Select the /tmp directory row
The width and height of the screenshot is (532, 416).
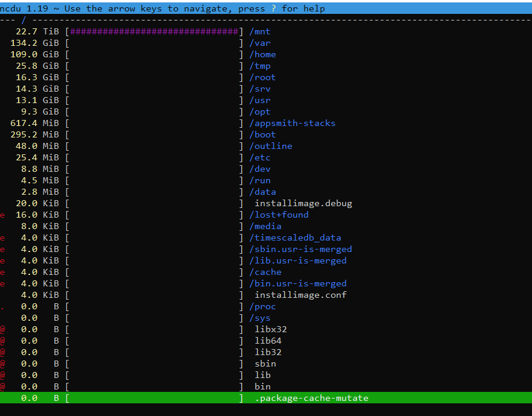266,66
